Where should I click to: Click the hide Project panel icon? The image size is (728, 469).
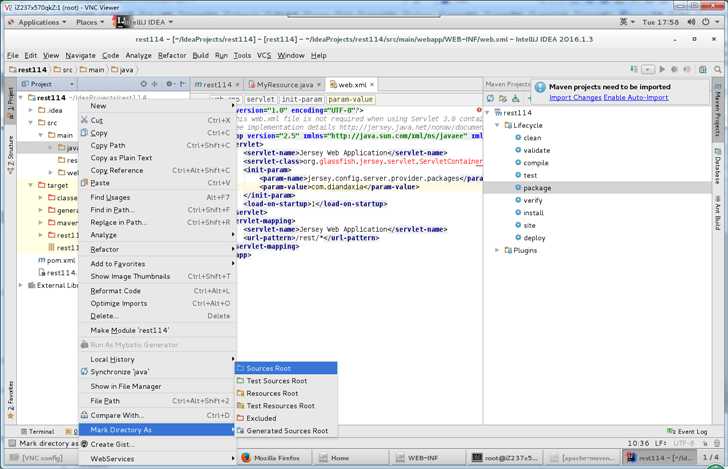pos(183,84)
